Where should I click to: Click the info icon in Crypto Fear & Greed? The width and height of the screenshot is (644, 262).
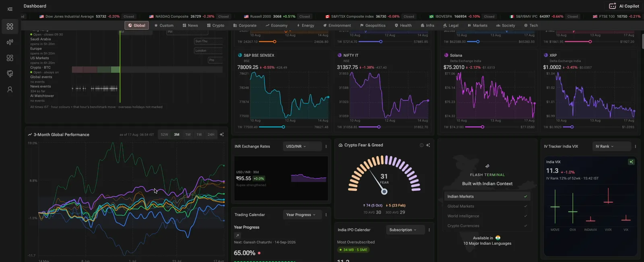tap(421, 145)
